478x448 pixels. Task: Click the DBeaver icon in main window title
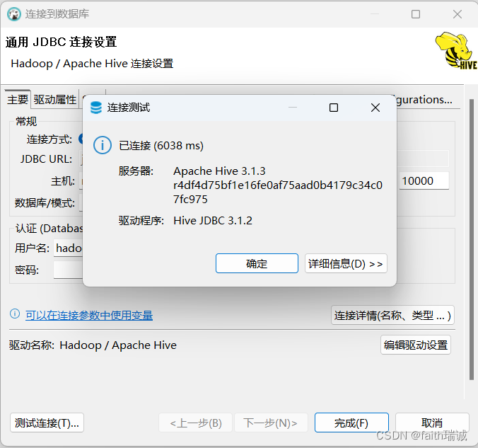(14, 14)
